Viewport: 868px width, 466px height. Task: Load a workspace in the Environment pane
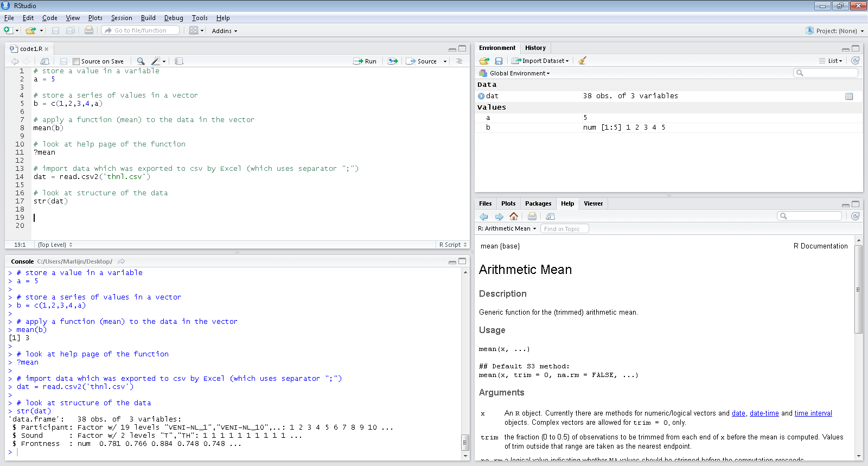coord(484,61)
